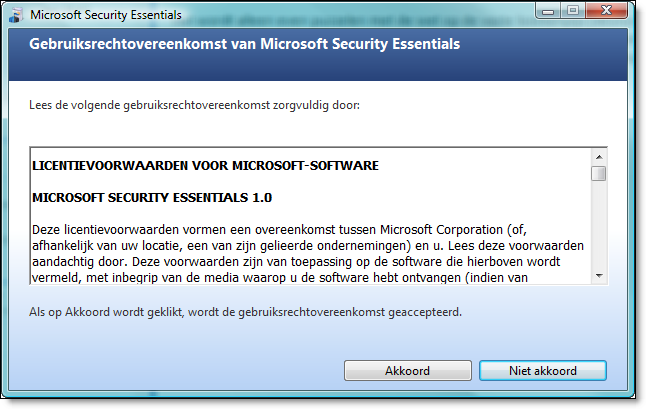Image resolution: width=646 pixels, height=409 pixels.
Task: Click the license scrollbar up arrow
Action: [x=599, y=157]
